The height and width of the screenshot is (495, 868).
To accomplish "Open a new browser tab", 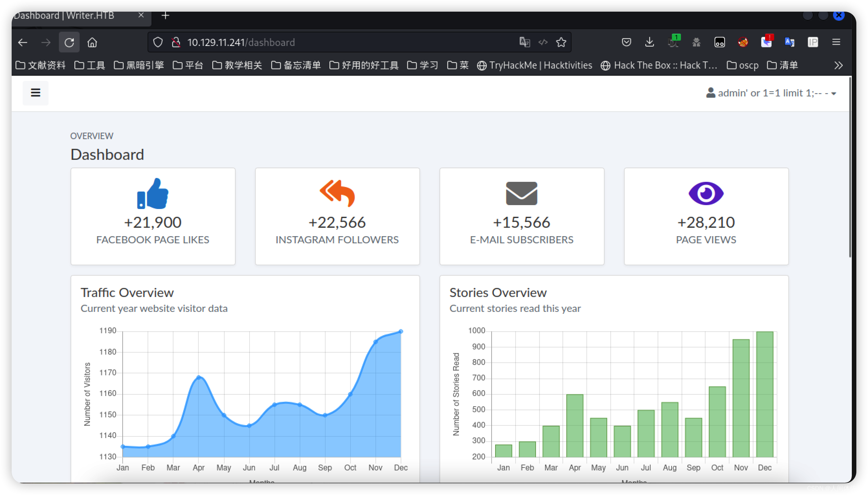I will pos(165,15).
